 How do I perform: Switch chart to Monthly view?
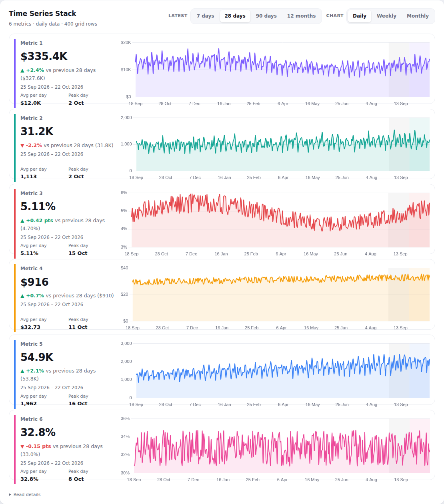pos(418,16)
